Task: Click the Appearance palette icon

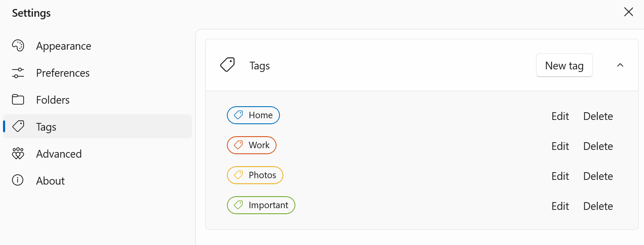Action: [18, 46]
